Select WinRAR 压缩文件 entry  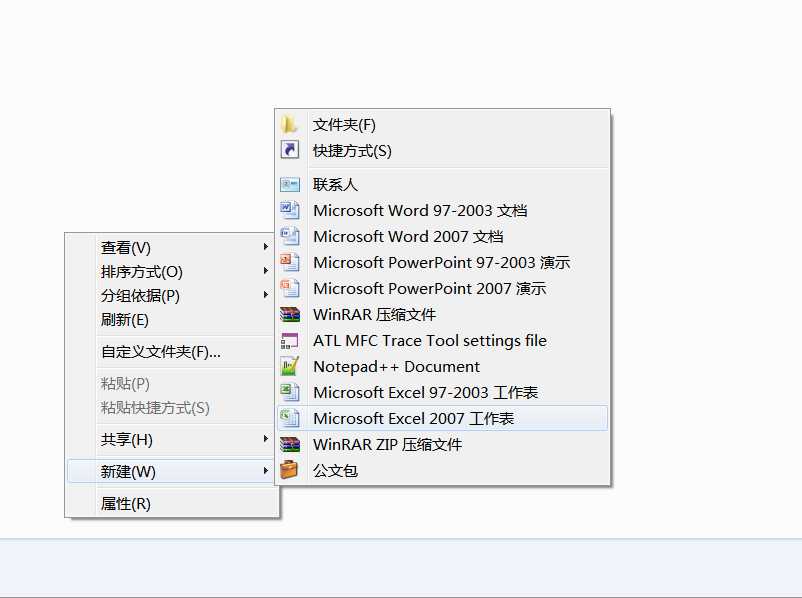click(x=442, y=314)
